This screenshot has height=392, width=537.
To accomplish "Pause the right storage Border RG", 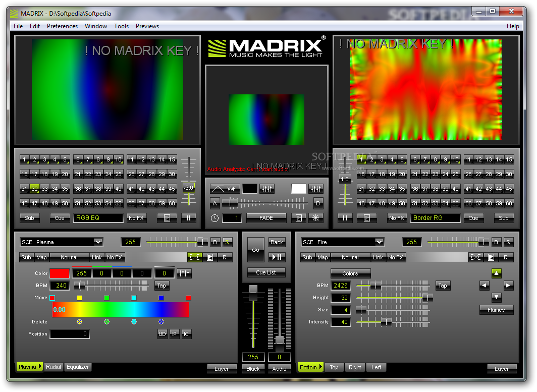I will pyautogui.click(x=345, y=218).
